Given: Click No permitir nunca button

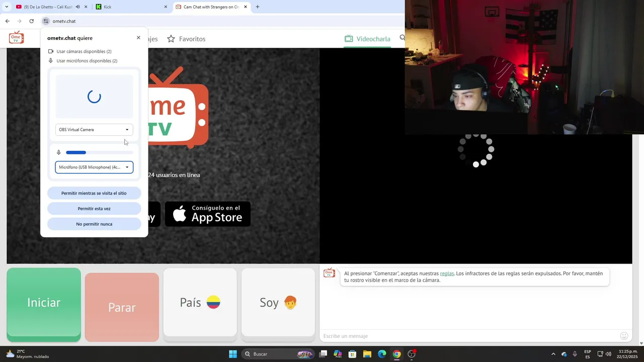Looking at the screenshot, I should coord(94,224).
